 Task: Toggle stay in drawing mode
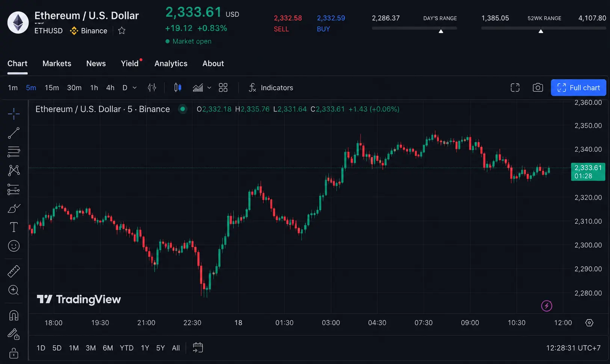tap(14, 334)
